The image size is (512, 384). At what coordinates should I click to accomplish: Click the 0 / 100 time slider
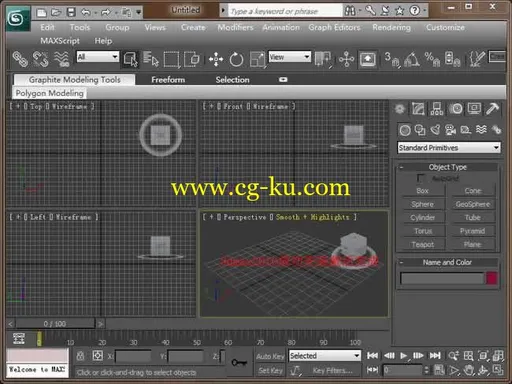[x=55, y=324]
